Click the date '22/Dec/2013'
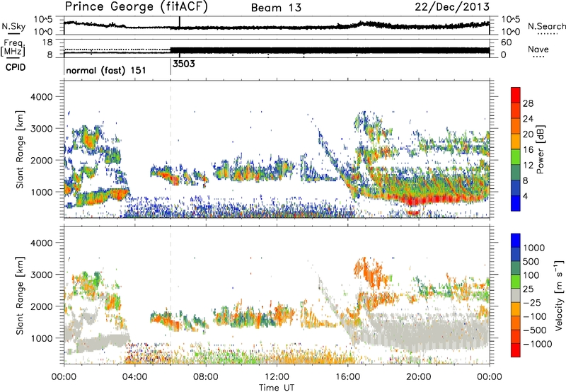This screenshot has height=392, width=566. 452,6
